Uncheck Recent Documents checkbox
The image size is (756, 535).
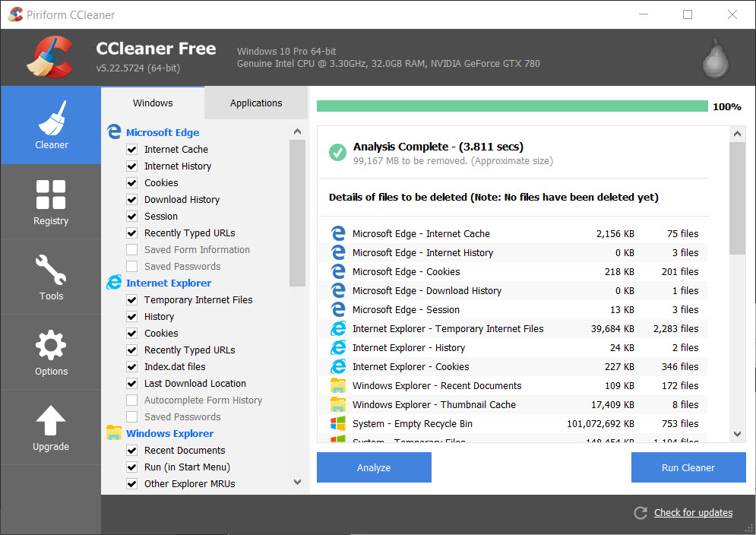click(x=131, y=451)
